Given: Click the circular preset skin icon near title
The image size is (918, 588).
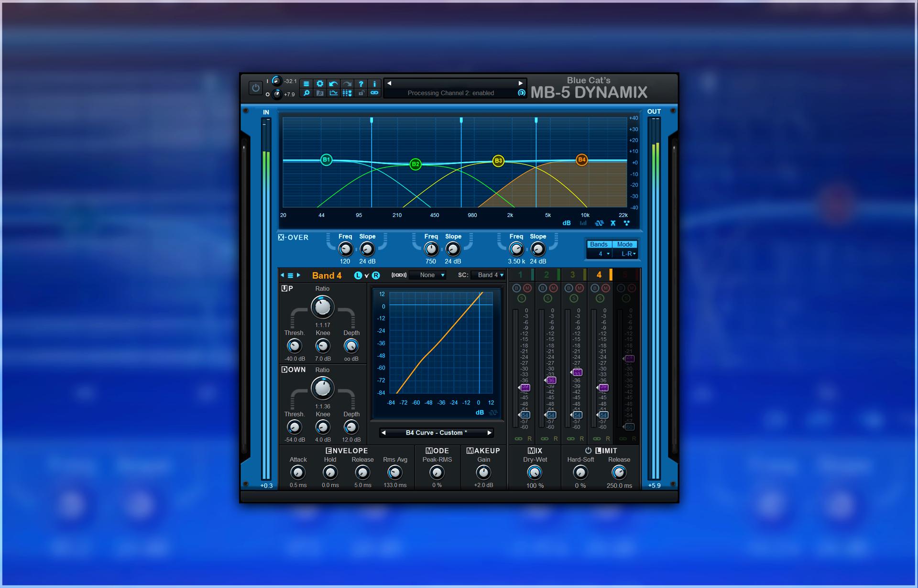Looking at the screenshot, I should pos(521,93).
